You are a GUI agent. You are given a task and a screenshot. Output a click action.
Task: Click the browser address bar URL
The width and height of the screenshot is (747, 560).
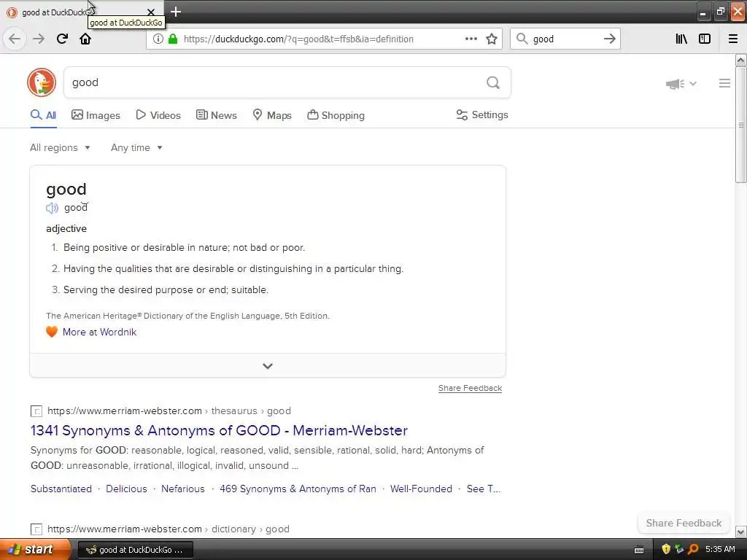click(x=298, y=39)
